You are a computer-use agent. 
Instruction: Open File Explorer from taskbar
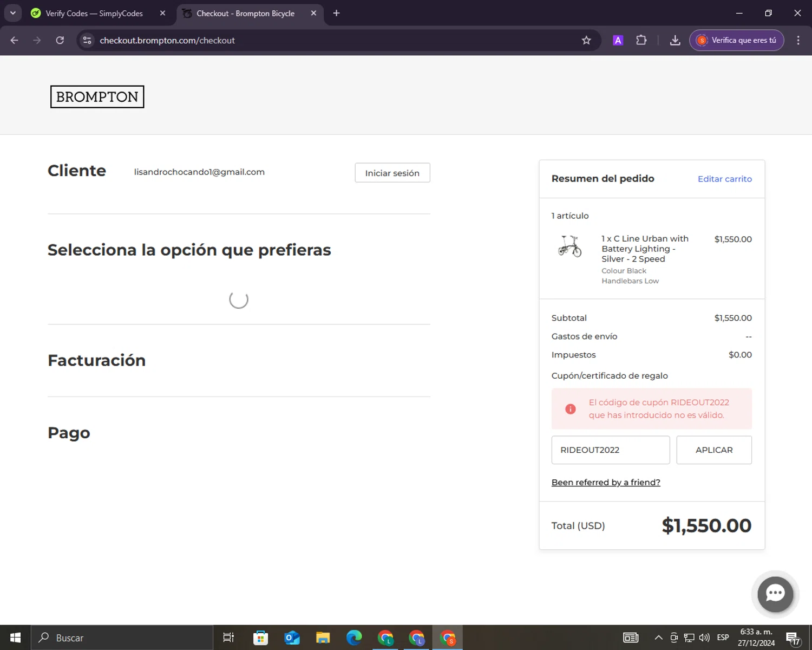tap(323, 638)
